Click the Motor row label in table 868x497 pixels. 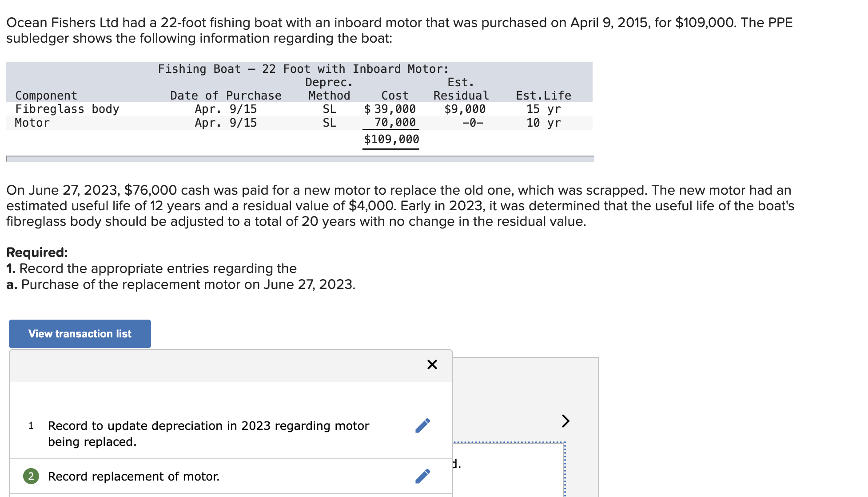click(x=32, y=123)
